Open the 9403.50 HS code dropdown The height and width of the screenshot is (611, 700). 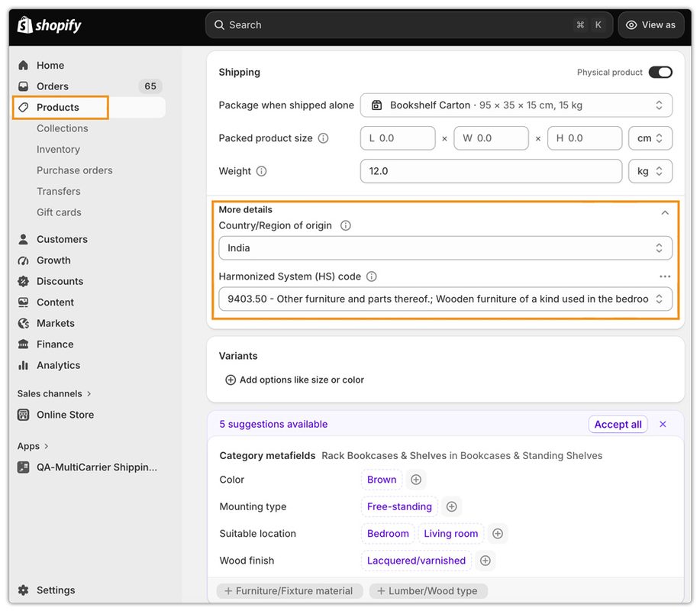point(445,299)
